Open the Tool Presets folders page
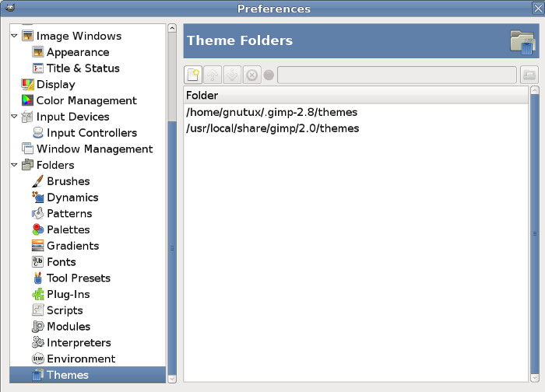The width and height of the screenshot is (545, 392). coord(79,278)
